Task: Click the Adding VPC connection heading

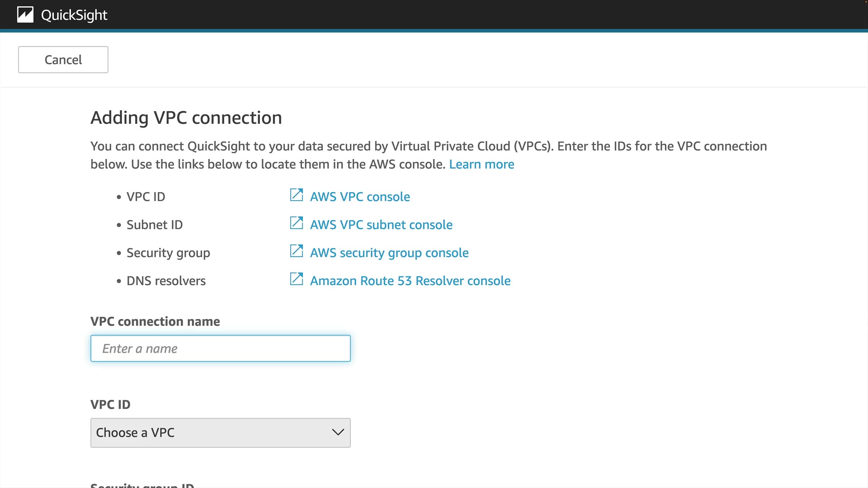Action: click(x=186, y=117)
